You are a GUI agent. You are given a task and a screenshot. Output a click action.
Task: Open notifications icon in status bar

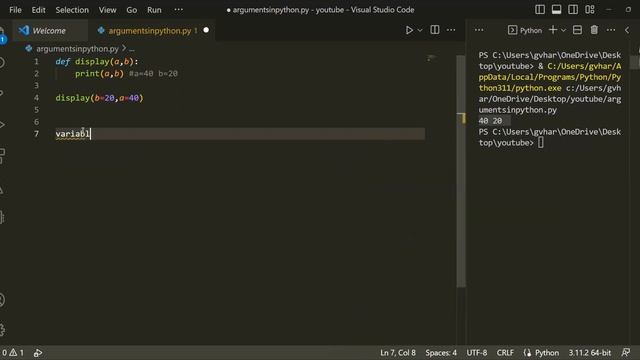coord(625,353)
